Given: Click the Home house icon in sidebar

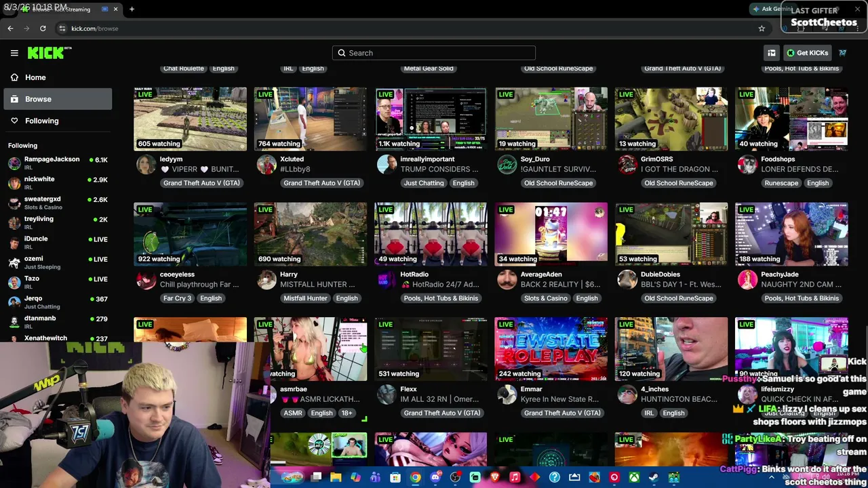Looking at the screenshot, I should coord(14,77).
